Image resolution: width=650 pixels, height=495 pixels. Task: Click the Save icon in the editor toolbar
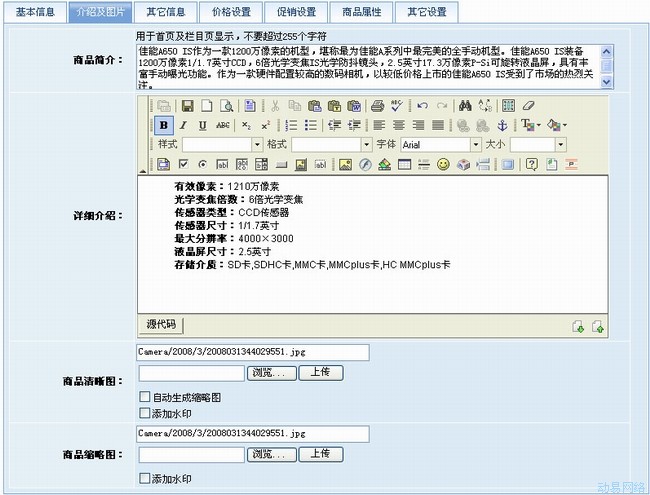point(187,106)
